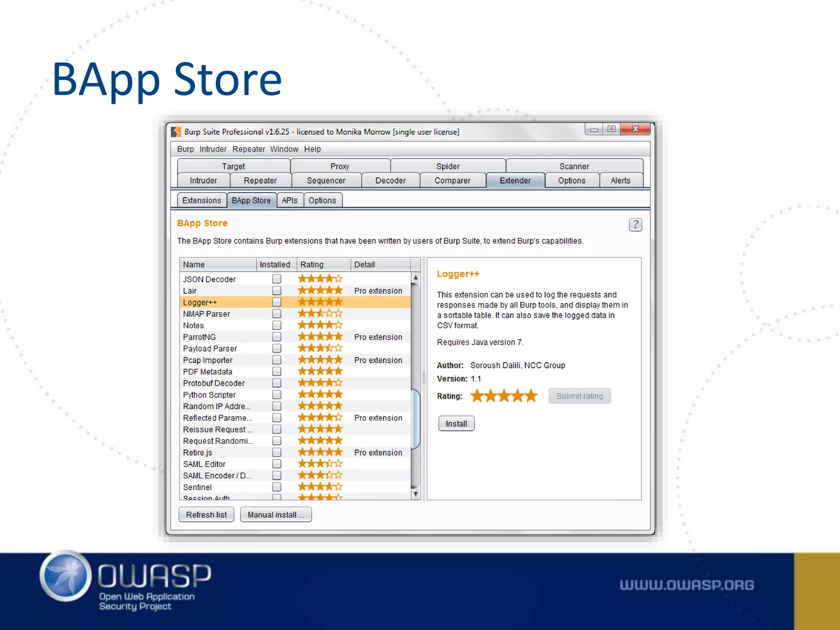Switch to the Spider tab
This screenshot has width=840, height=630.
click(448, 166)
